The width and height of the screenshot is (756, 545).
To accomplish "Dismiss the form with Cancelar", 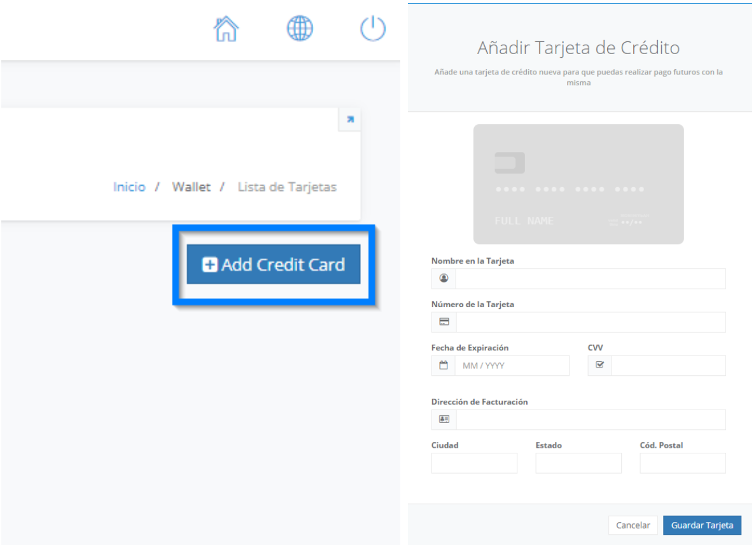I will pos(633,525).
